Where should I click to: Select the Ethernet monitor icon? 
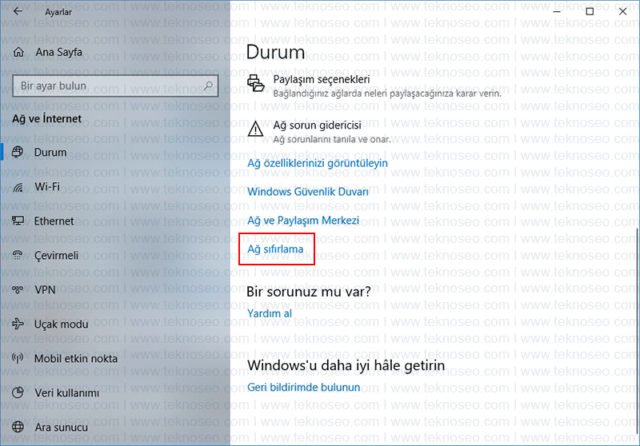[x=18, y=221]
